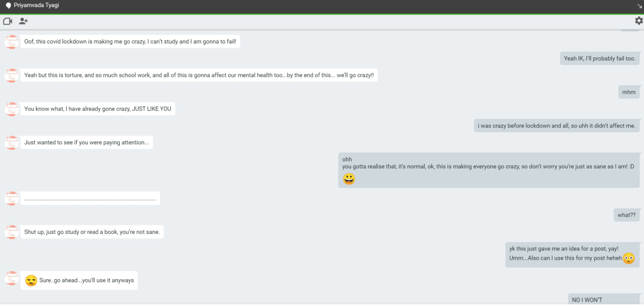Screen dimensions: 644x305
Task: Click the unamused emoji before 'Sure..go ahead'
Action: coord(31,280)
